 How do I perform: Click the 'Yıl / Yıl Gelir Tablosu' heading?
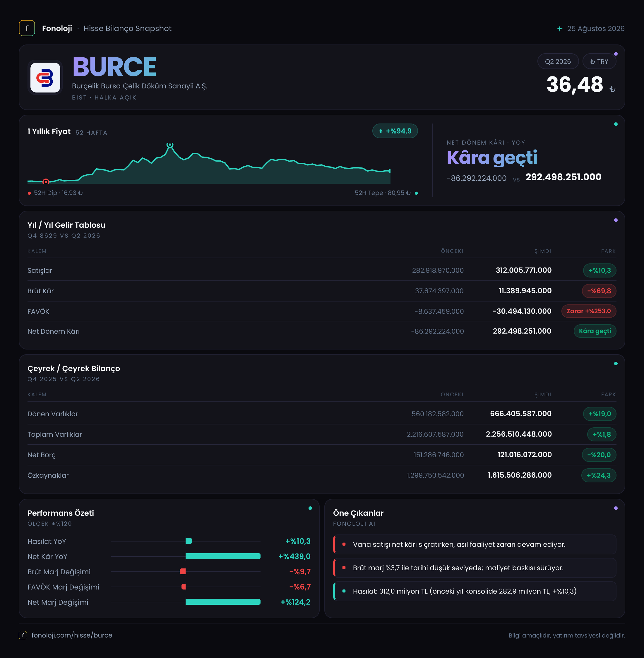(66, 225)
